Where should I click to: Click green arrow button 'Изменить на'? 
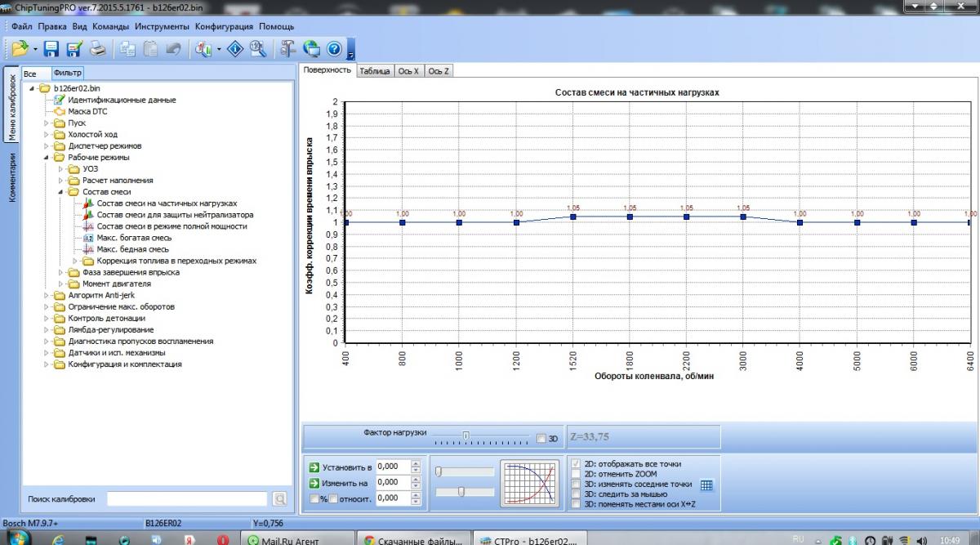(x=314, y=482)
